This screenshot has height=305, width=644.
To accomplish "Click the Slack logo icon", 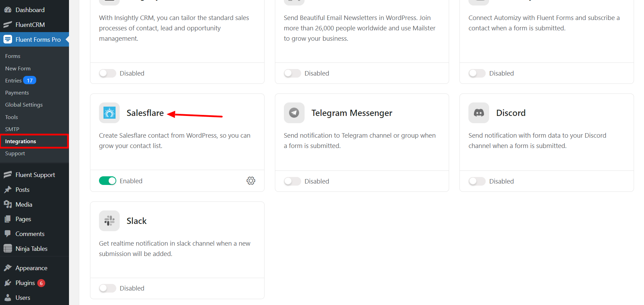I will [109, 221].
